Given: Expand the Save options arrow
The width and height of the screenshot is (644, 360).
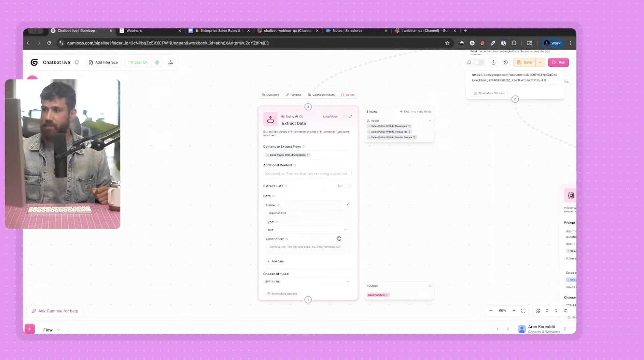Looking at the screenshot, I should click(540, 62).
